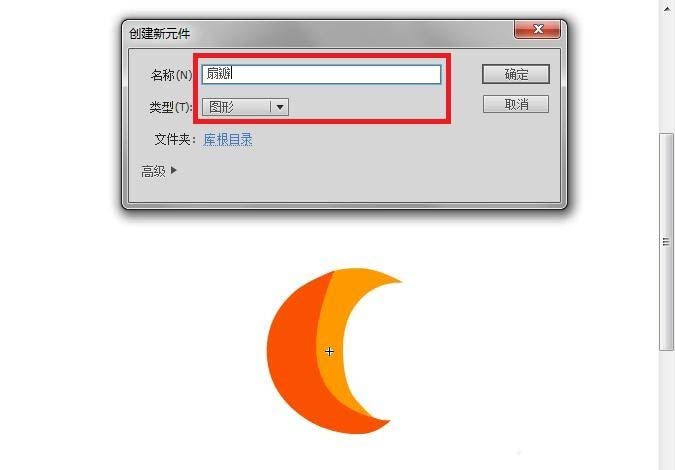675x470 pixels.
Task: Click the 文件夹 label text
Action: (x=174, y=139)
